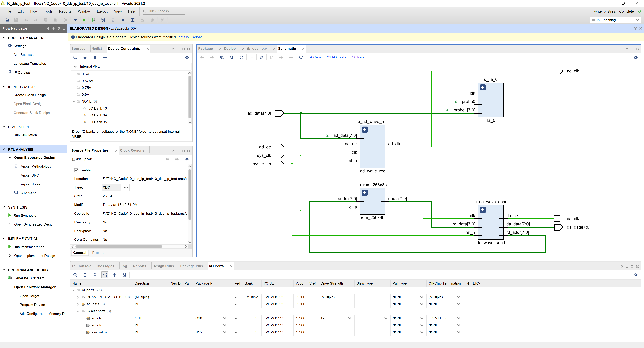Open the I/O Planning layout dropdown
This screenshot has height=348, width=644.
coord(637,20)
